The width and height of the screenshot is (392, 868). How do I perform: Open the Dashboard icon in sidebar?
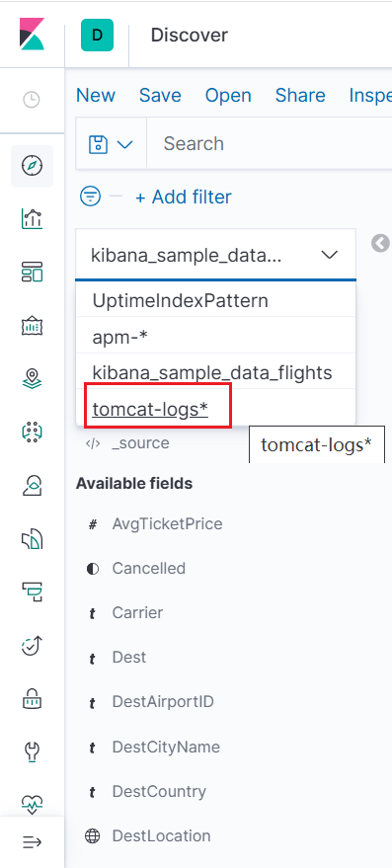coord(33,273)
